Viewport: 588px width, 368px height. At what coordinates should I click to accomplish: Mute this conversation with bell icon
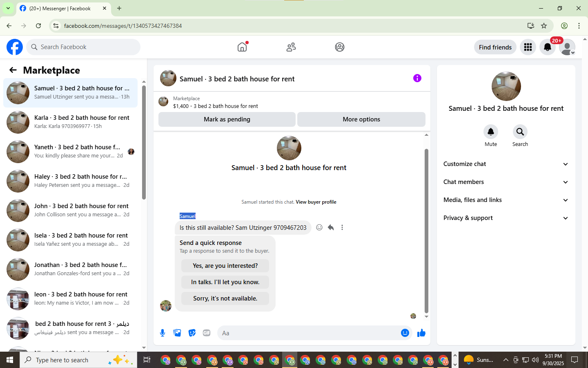pos(491,132)
